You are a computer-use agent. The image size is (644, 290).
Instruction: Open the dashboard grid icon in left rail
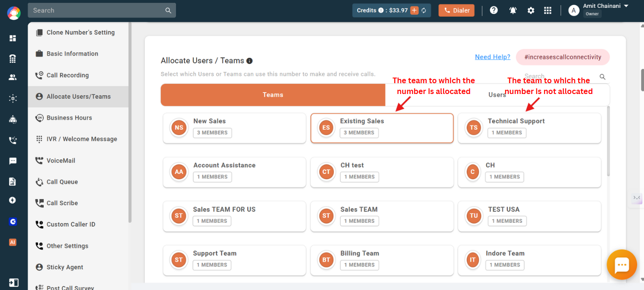coord(13,38)
